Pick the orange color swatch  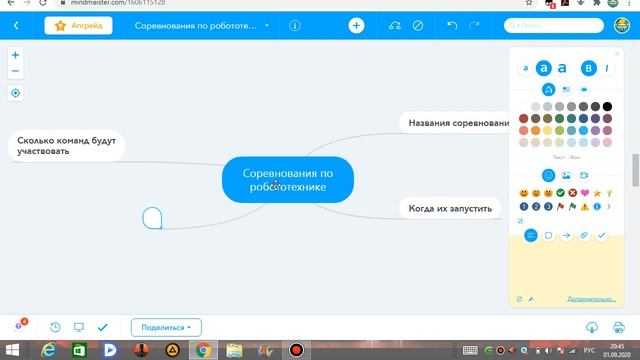(536, 131)
